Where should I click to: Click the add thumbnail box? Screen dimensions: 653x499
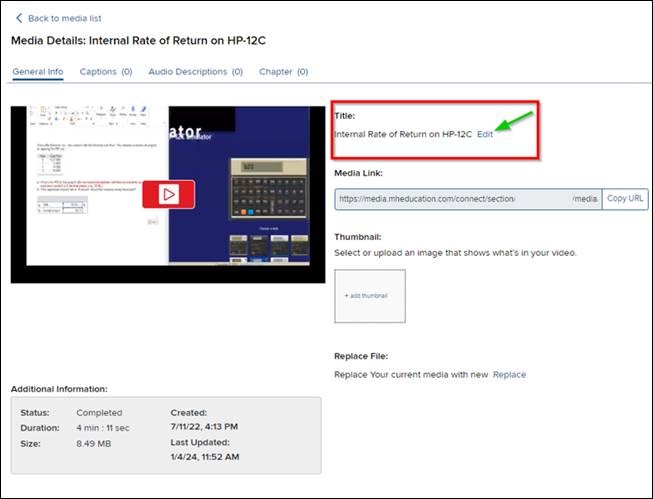click(x=370, y=296)
